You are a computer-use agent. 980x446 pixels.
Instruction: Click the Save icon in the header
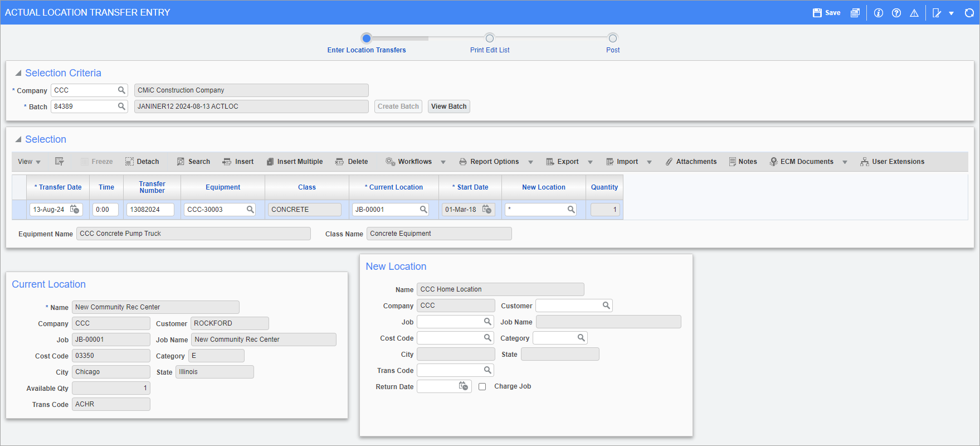point(817,13)
